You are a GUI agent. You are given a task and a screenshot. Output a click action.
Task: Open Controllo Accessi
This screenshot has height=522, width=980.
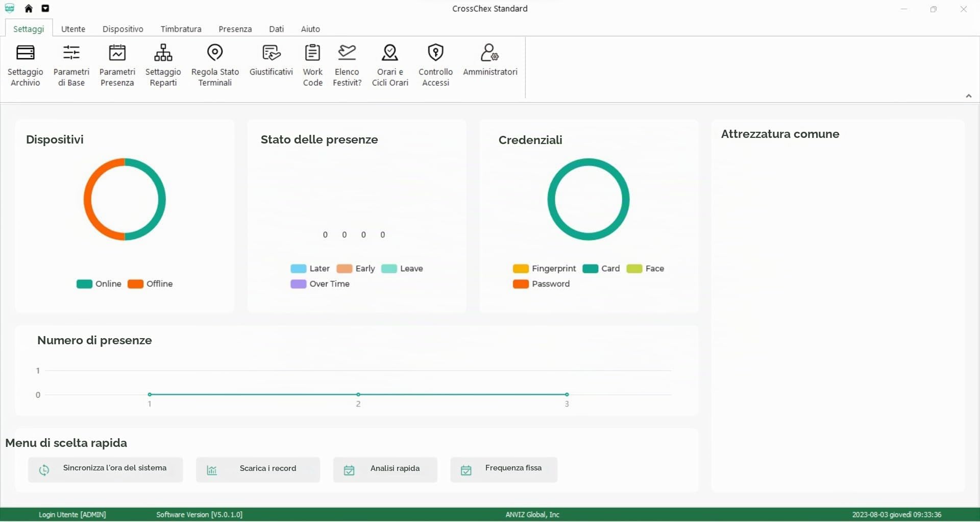tap(435, 66)
